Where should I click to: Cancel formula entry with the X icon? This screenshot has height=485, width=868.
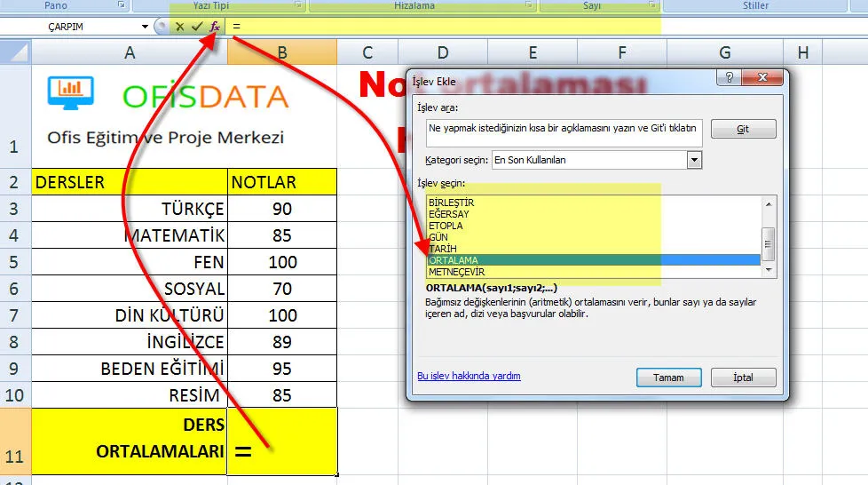click(180, 27)
